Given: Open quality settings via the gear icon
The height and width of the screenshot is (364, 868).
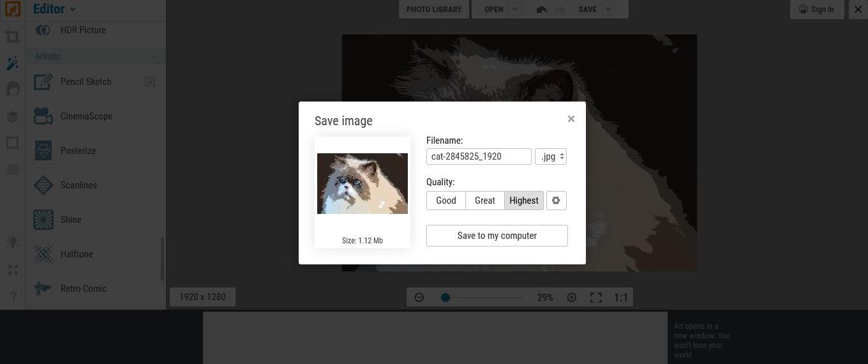Looking at the screenshot, I should pyautogui.click(x=556, y=201).
